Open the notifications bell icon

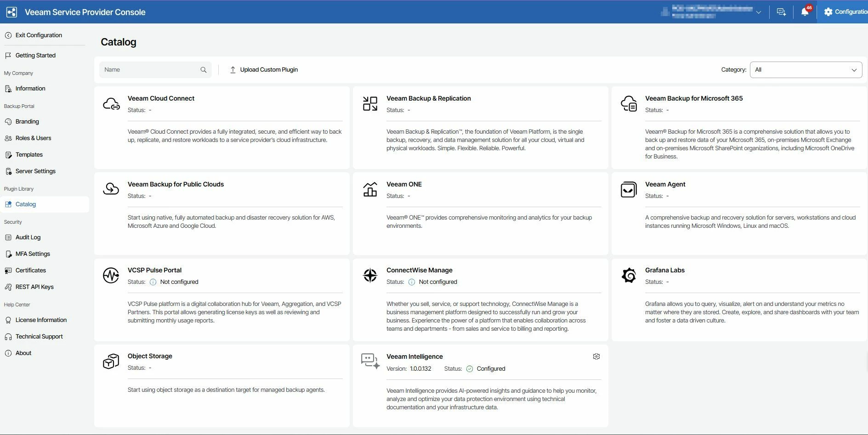(x=805, y=12)
